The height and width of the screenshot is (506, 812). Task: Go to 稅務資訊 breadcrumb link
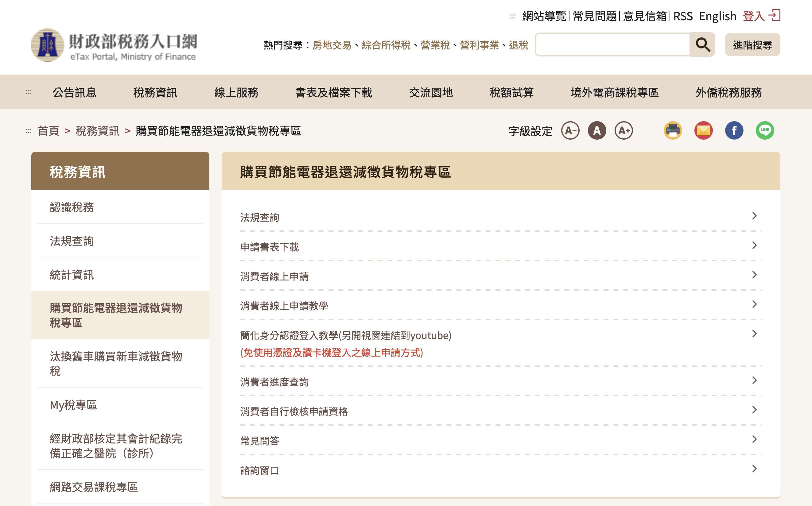(x=97, y=131)
